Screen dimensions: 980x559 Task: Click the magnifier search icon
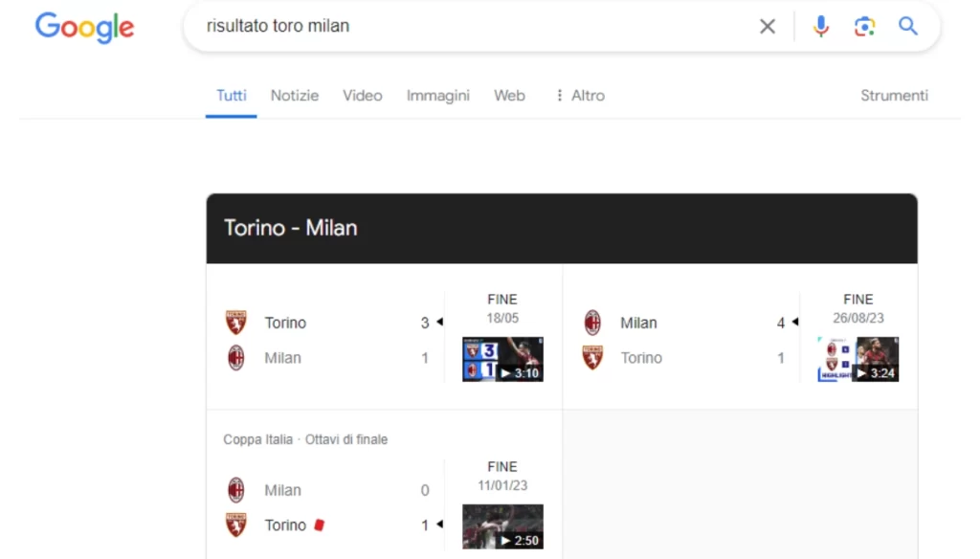(x=907, y=27)
